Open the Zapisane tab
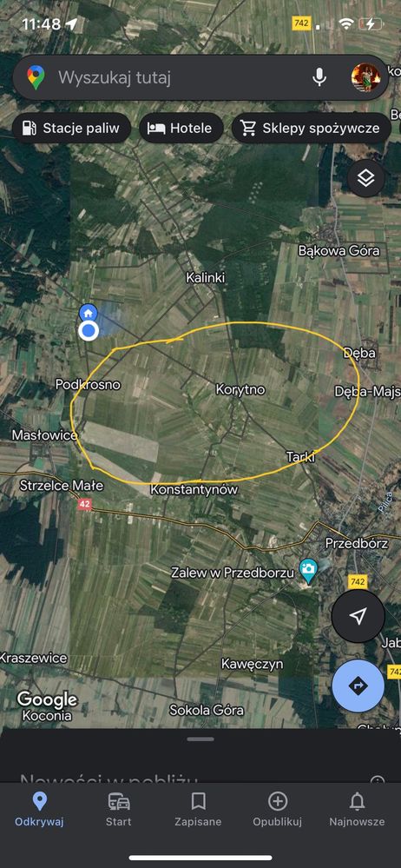Image resolution: width=401 pixels, height=868 pixels. [x=198, y=809]
